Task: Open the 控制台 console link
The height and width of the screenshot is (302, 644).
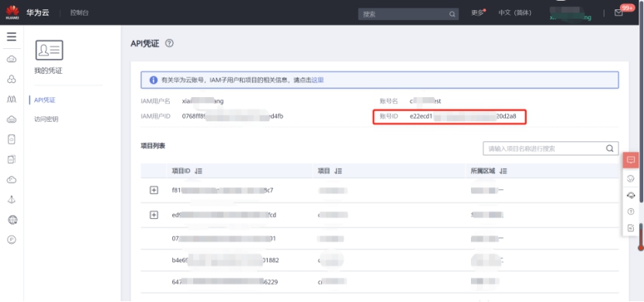Action: point(79,12)
